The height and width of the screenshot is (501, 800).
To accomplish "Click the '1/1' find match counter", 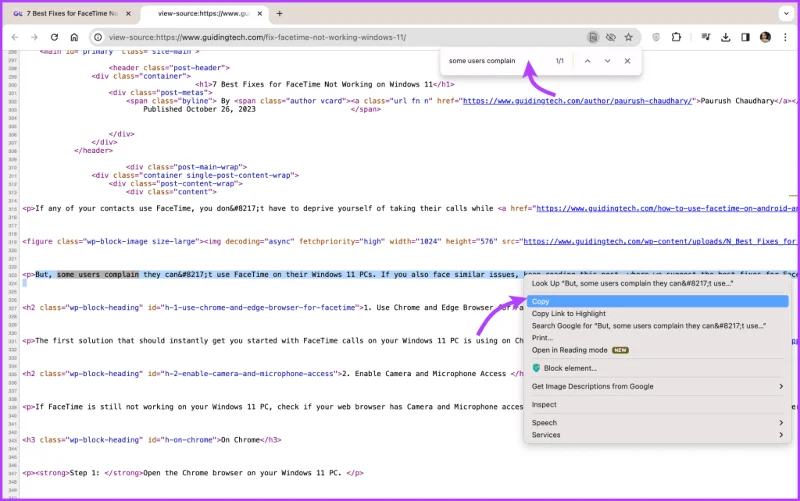I will [560, 61].
